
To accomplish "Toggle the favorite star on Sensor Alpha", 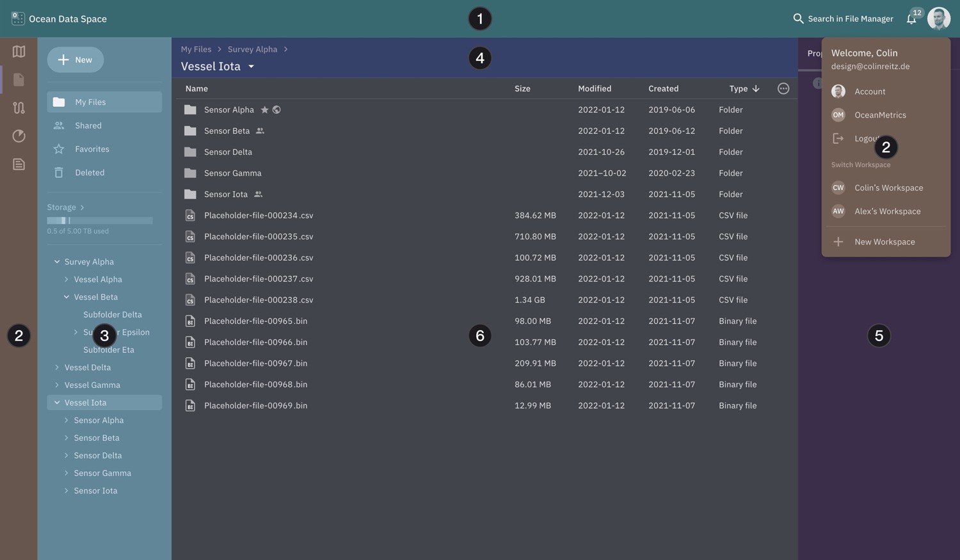I will (264, 109).
